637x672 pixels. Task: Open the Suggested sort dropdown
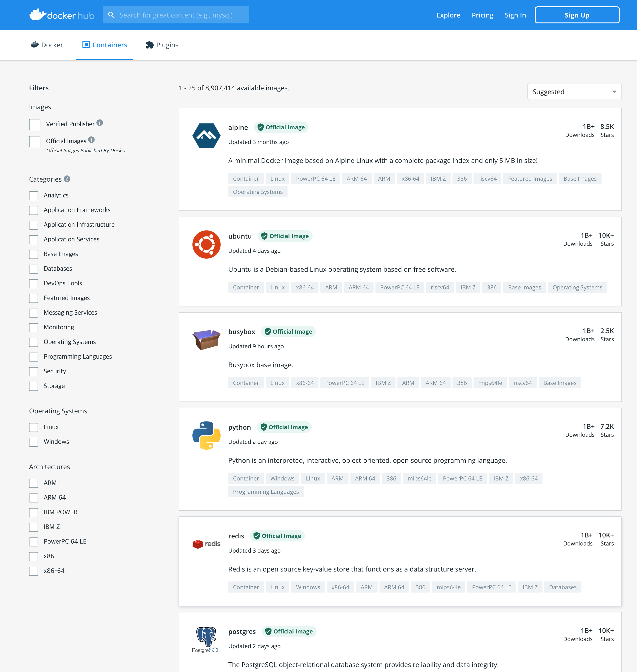tap(574, 92)
